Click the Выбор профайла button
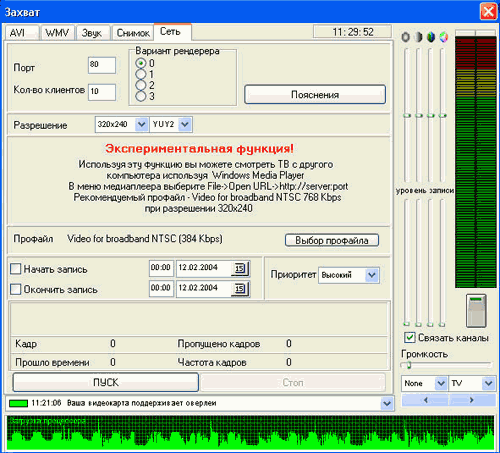 tap(332, 240)
